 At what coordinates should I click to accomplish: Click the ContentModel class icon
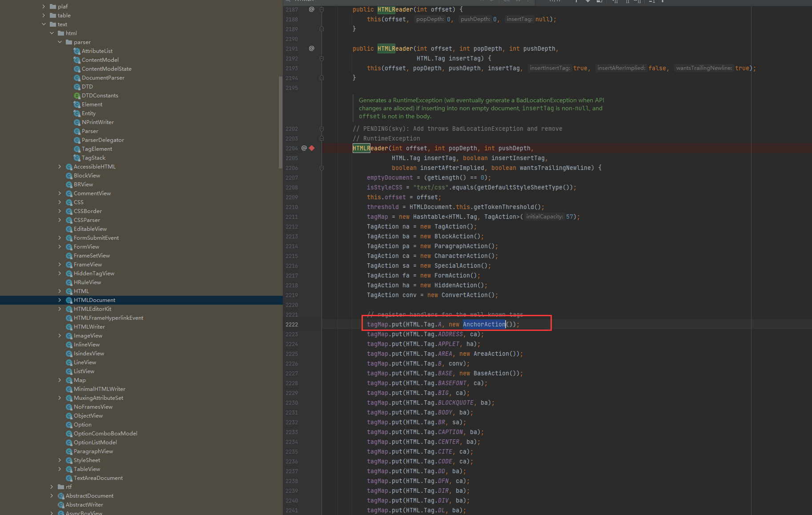77,60
